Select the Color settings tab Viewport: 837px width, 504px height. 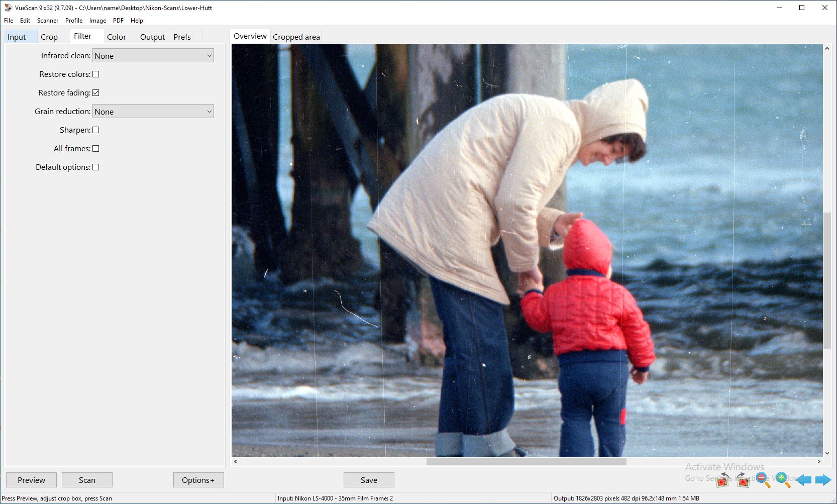coord(117,36)
